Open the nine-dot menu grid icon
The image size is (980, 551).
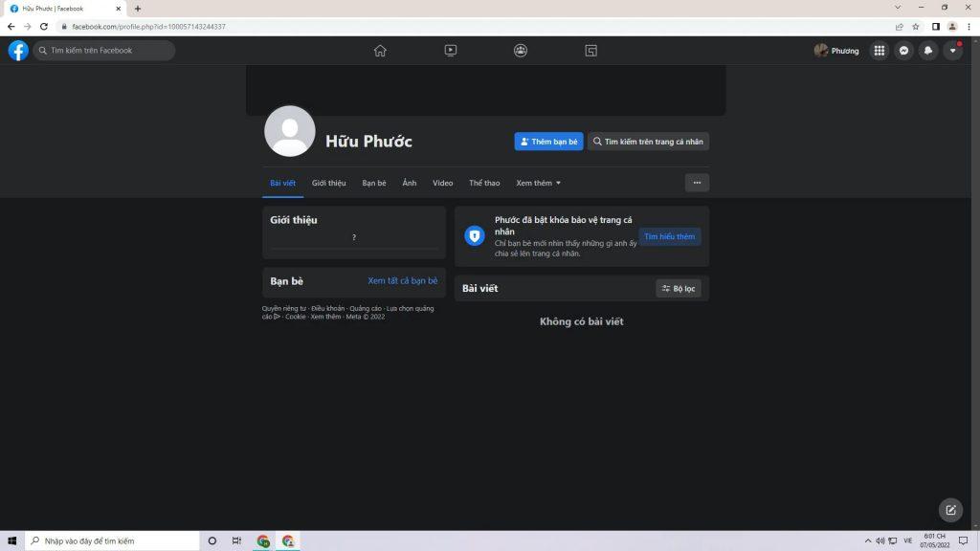pos(880,51)
